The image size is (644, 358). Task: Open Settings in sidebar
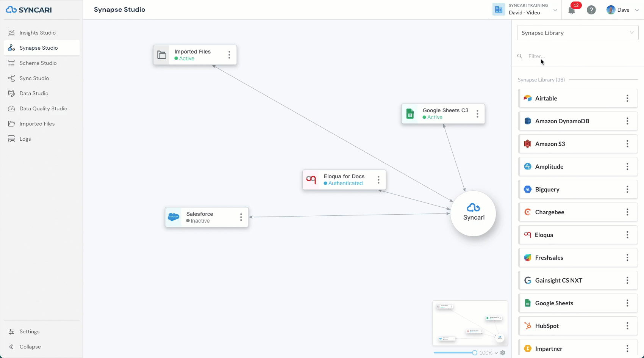coord(42,331)
